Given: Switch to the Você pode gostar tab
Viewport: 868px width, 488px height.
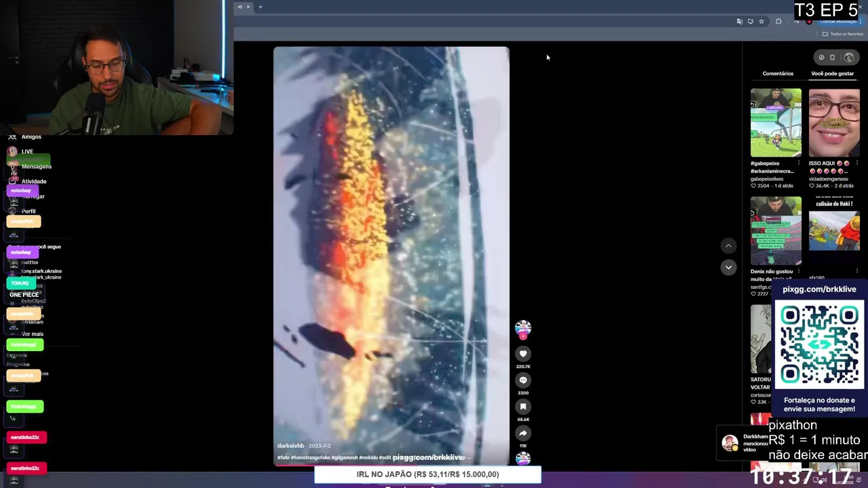Looking at the screenshot, I should pos(832,73).
